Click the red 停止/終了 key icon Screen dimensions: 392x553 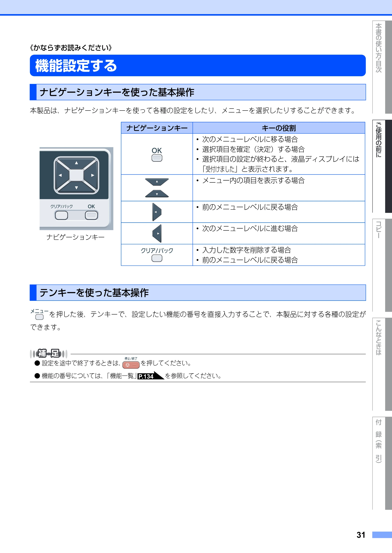(x=131, y=364)
